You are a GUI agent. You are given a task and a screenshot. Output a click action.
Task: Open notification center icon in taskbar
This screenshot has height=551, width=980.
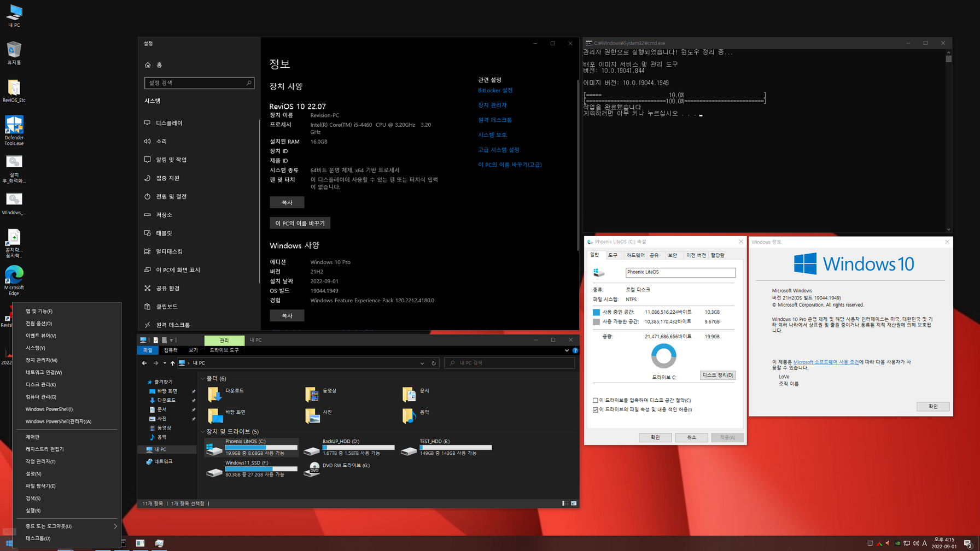coord(967,543)
